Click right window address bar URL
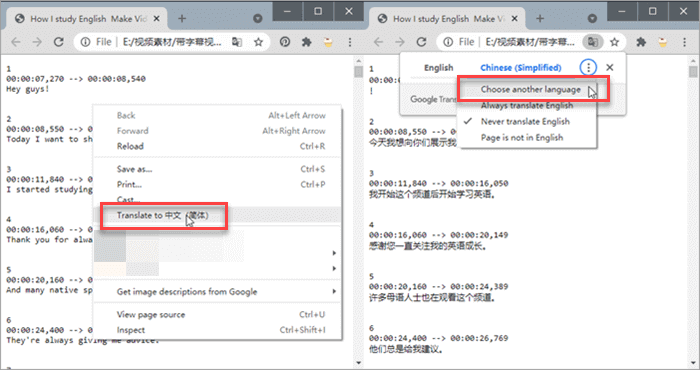The image size is (700, 370). [530, 42]
